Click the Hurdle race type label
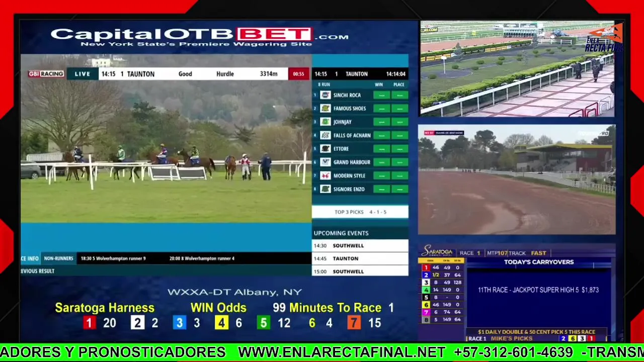 [225, 74]
